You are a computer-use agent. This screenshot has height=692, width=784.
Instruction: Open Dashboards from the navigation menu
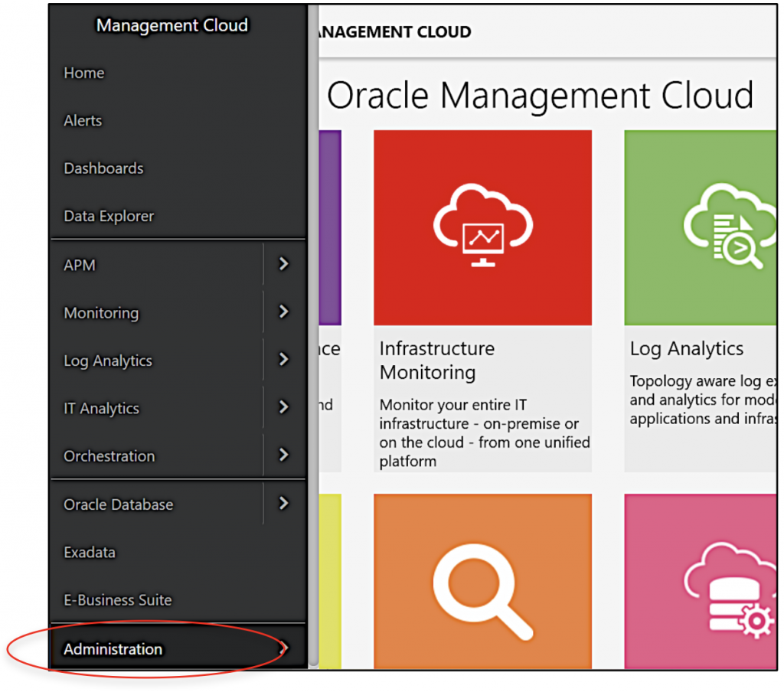103,168
